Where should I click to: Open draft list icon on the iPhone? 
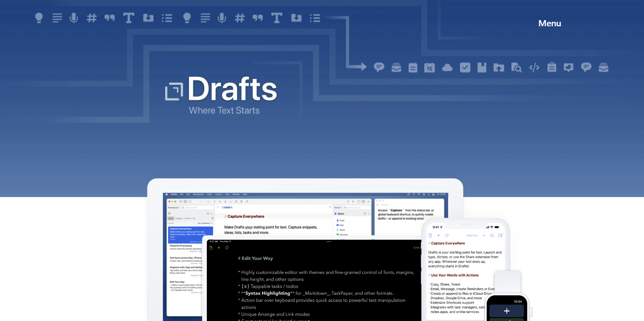coord(430,235)
